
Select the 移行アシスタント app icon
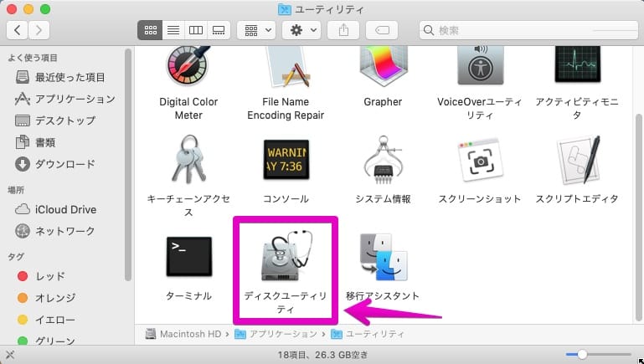384,257
